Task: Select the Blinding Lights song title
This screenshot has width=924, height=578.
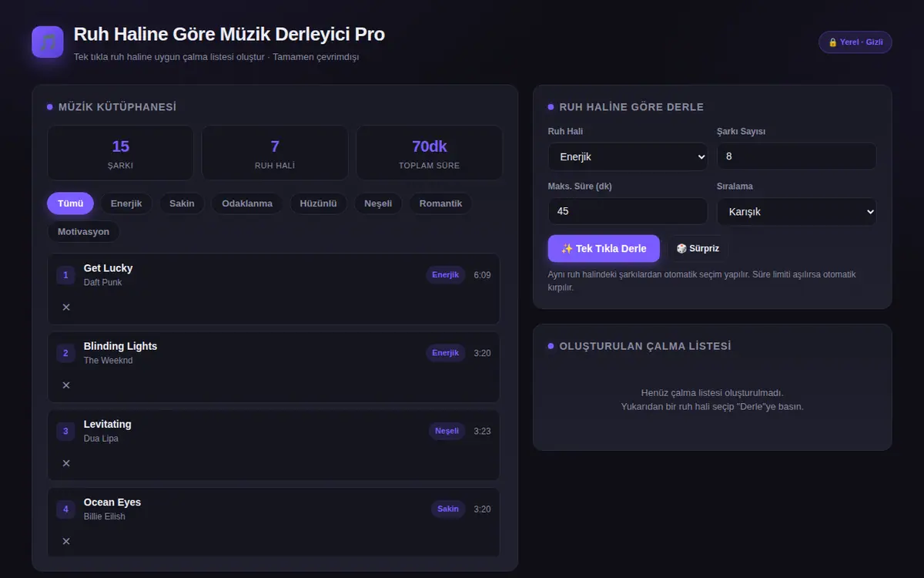Action: 120,346
